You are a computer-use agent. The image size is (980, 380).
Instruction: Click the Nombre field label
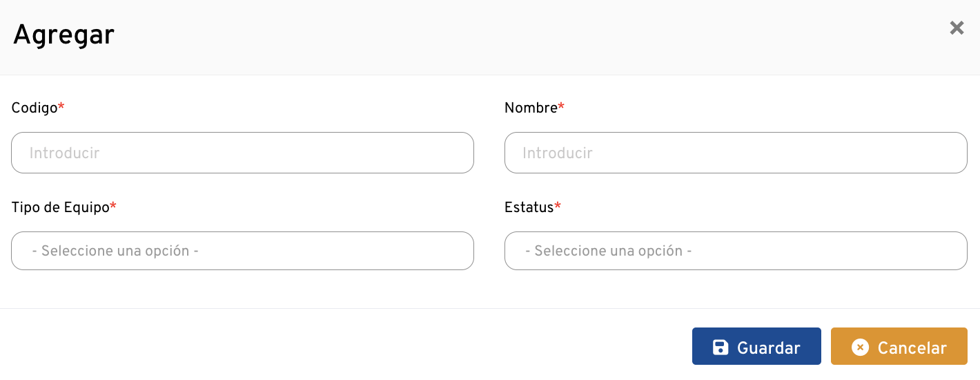531,108
